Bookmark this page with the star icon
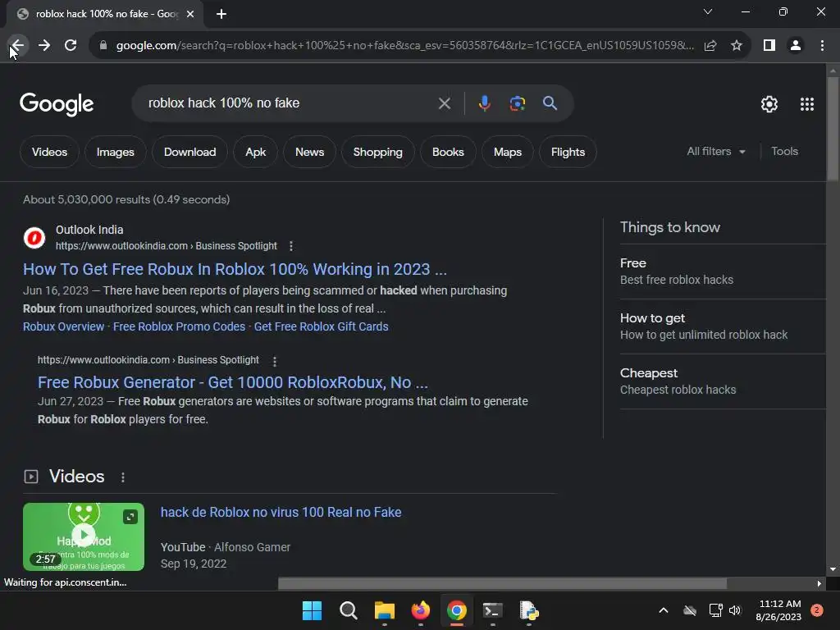840x630 pixels. click(737, 46)
